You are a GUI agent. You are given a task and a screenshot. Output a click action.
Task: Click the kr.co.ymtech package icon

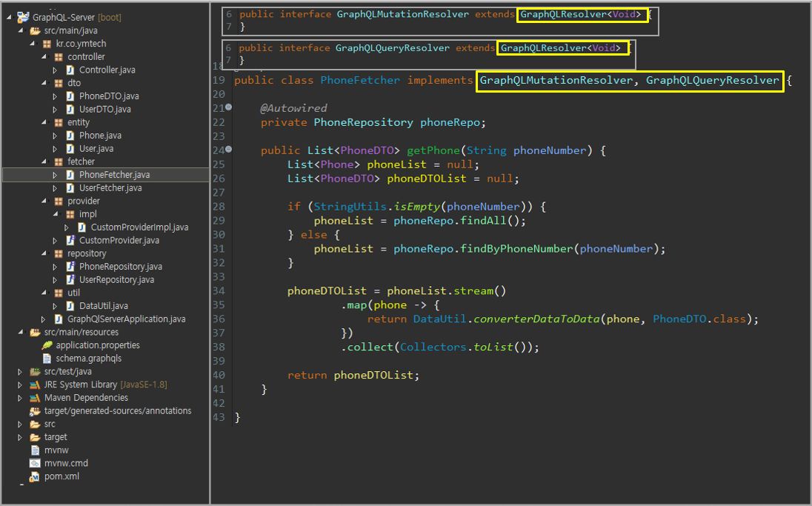click(x=47, y=44)
